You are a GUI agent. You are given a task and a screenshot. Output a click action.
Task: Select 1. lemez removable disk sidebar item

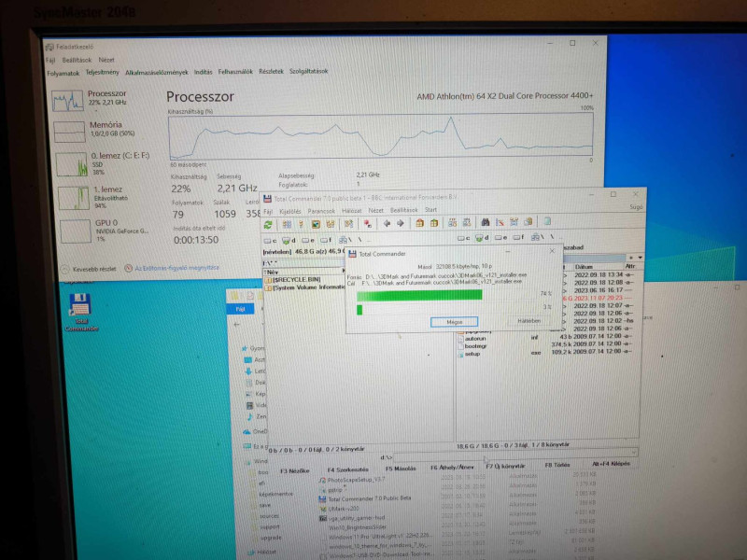[94, 197]
